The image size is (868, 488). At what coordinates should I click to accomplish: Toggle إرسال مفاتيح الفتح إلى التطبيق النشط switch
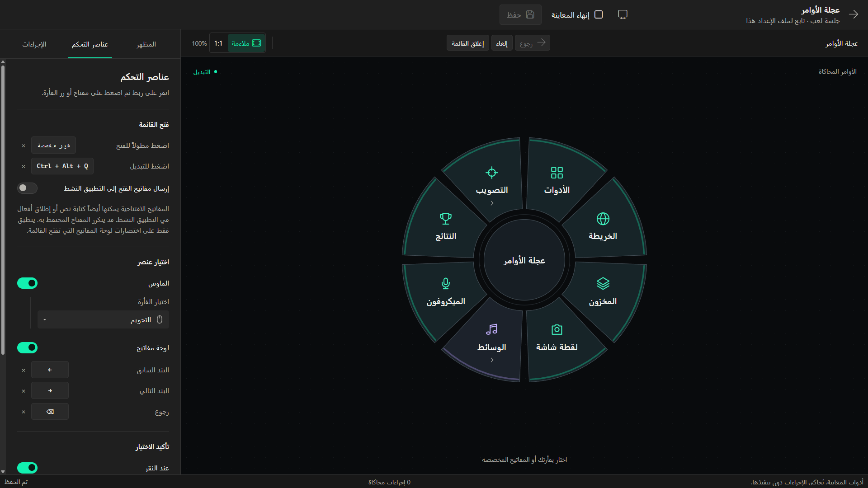pos(27,188)
